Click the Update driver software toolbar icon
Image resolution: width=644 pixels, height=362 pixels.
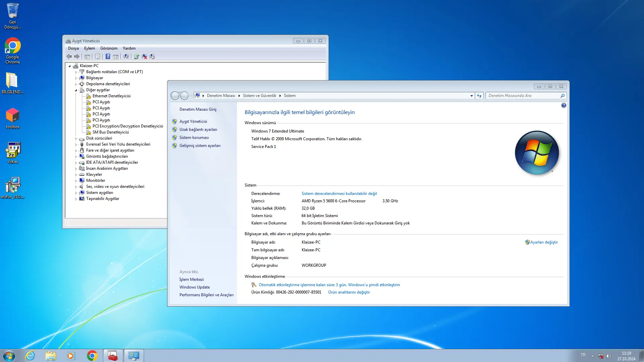click(x=137, y=56)
